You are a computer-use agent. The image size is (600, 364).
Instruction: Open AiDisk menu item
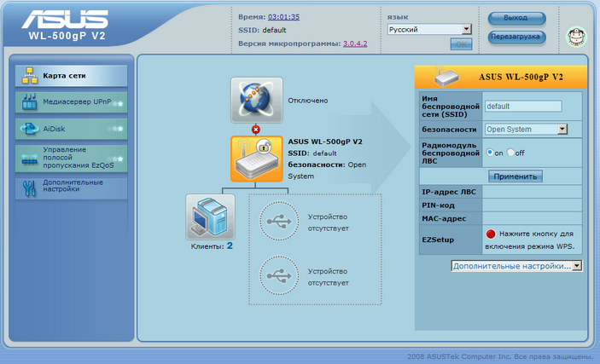coord(71,129)
